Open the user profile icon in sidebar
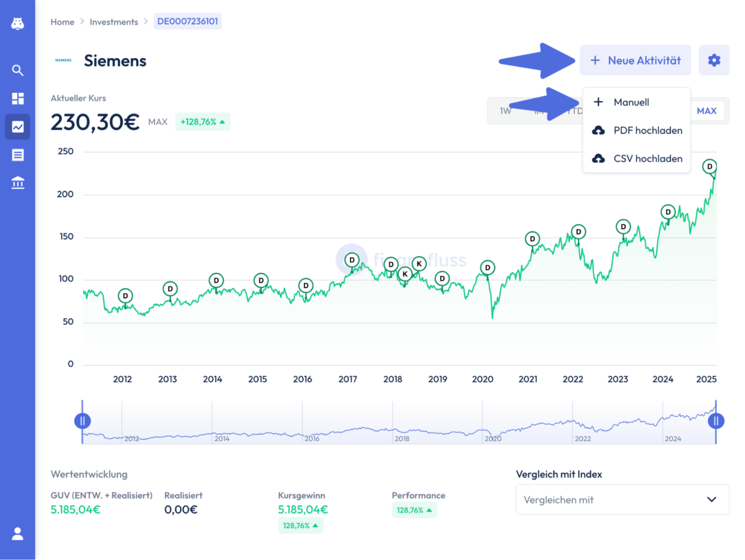This screenshot has width=745, height=560. [x=18, y=534]
